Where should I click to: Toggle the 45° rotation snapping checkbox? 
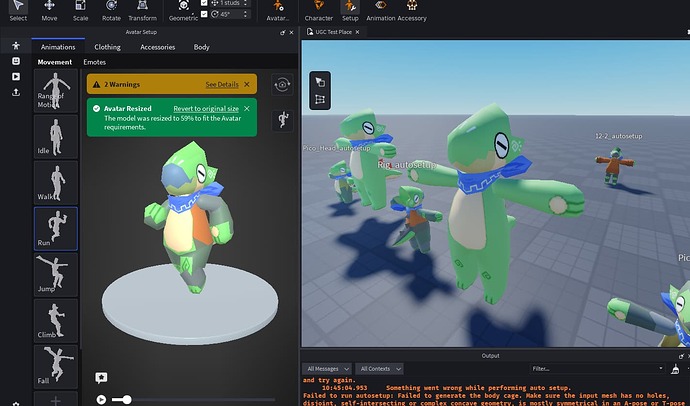pos(205,15)
